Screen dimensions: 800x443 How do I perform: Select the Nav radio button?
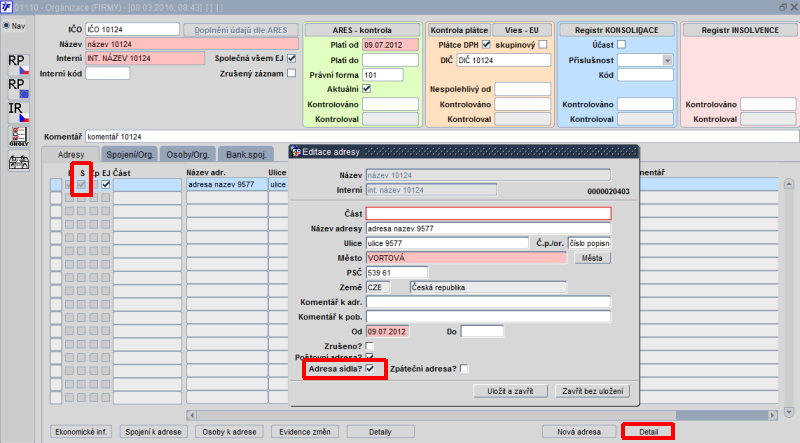tap(7, 26)
